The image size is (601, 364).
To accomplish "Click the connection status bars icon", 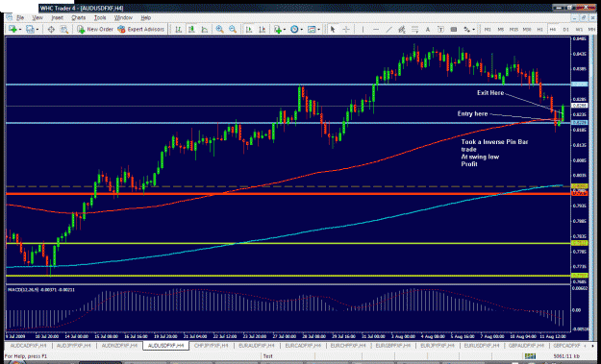I will [x=531, y=356].
